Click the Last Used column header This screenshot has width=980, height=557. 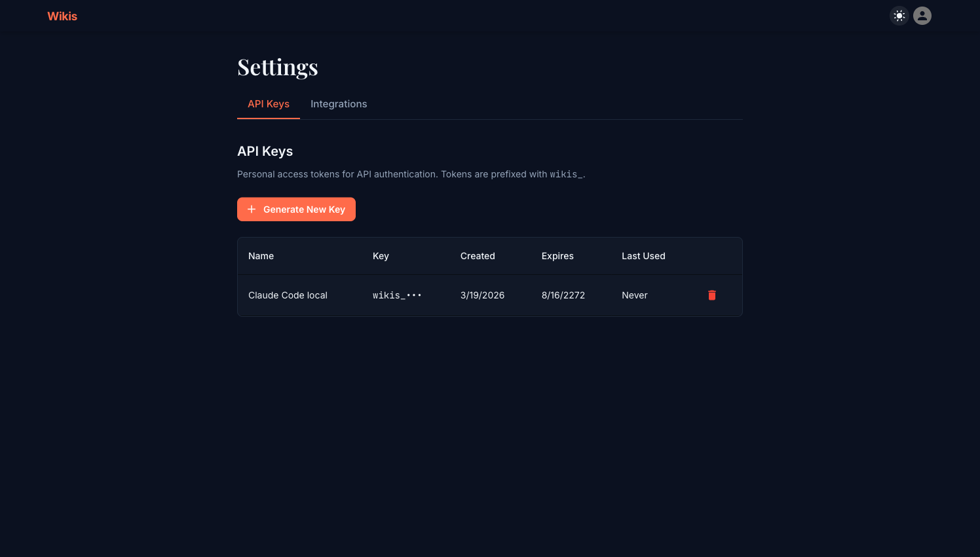click(x=643, y=256)
